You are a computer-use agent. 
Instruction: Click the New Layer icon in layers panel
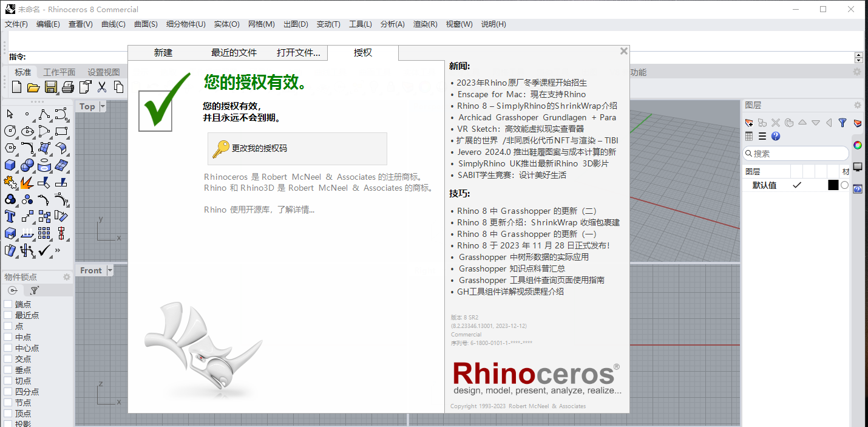tap(749, 123)
